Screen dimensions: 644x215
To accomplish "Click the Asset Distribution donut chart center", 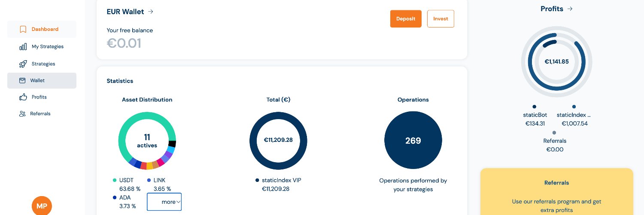I will 147,141.
